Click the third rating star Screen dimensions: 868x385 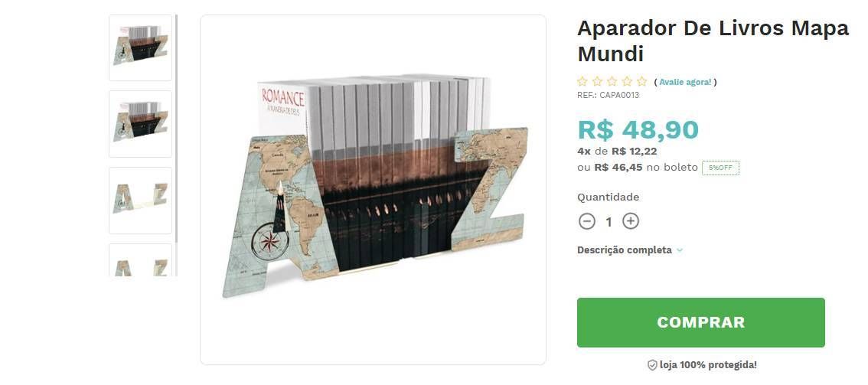click(x=612, y=82)
